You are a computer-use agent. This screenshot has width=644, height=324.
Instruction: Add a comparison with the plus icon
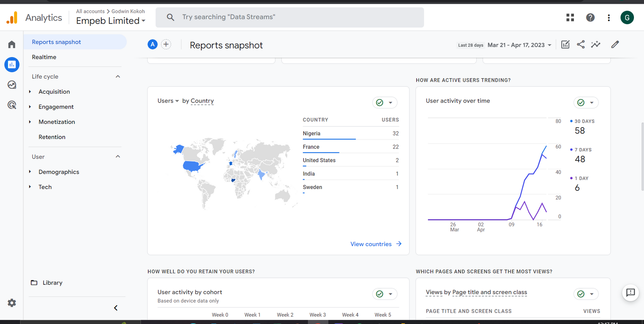pyautogui.click(x=166, y=44)
